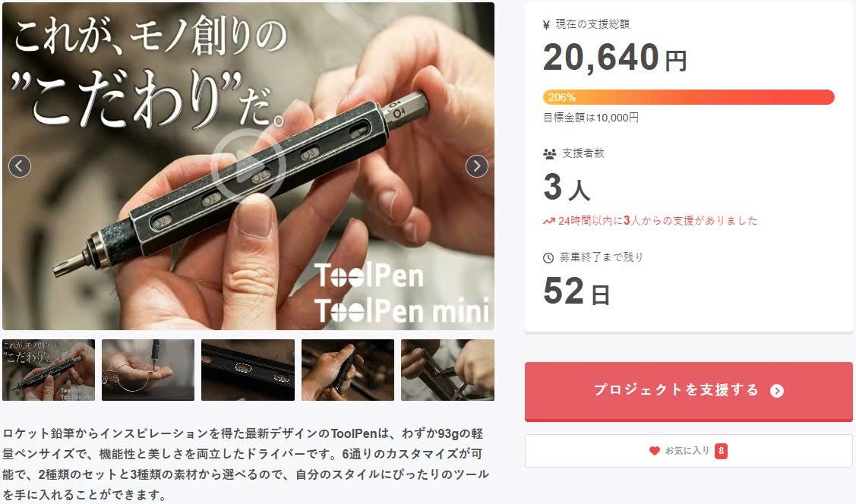Click the clock icon beside 募集終了まで残り
The width and height of the screenshot is (856, 504).
(548, 258)
